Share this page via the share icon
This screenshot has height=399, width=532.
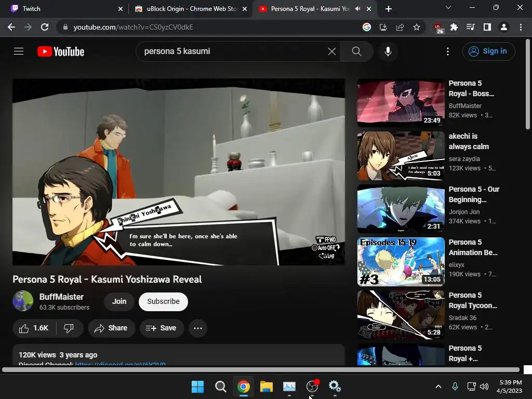coord(400,27)
